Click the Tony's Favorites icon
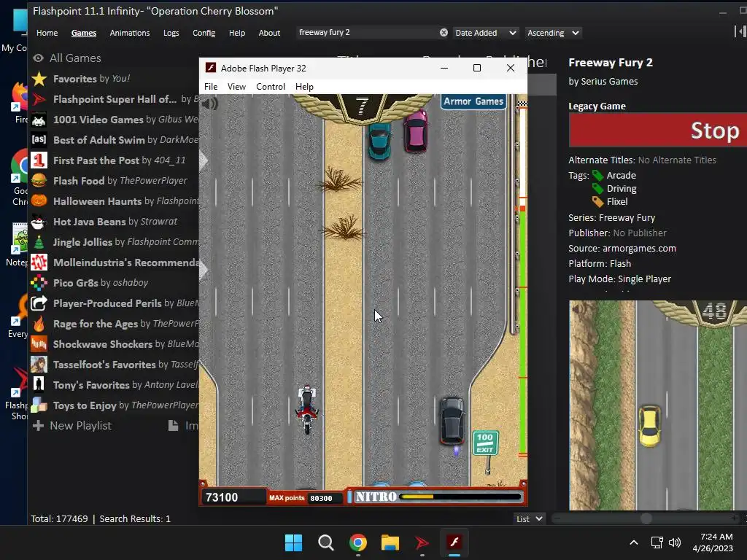The image size is (747, 560). (x=39, y=385)
